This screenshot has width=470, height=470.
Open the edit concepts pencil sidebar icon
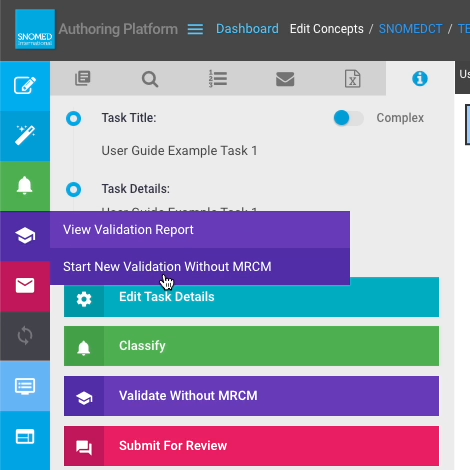(25, 86)
